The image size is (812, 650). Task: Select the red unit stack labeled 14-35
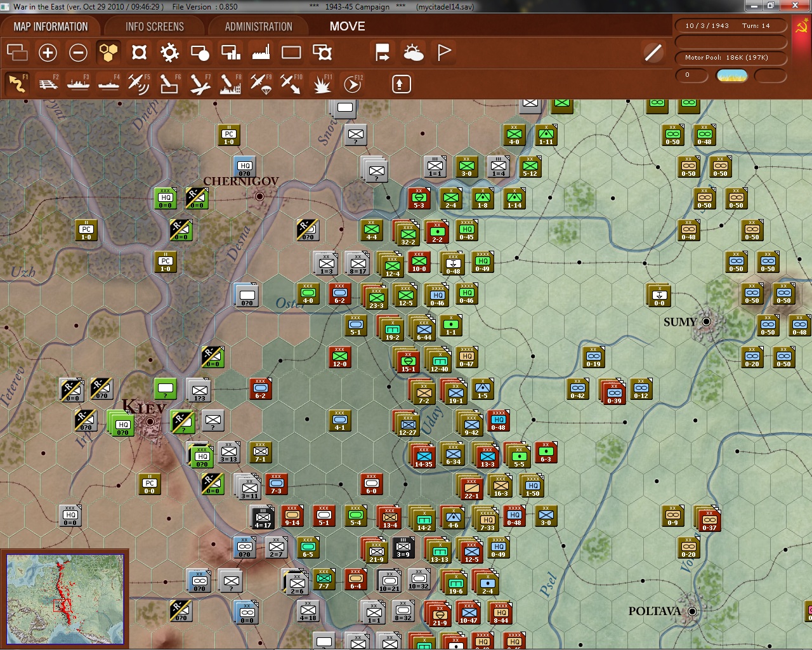[x=424, y=454]
